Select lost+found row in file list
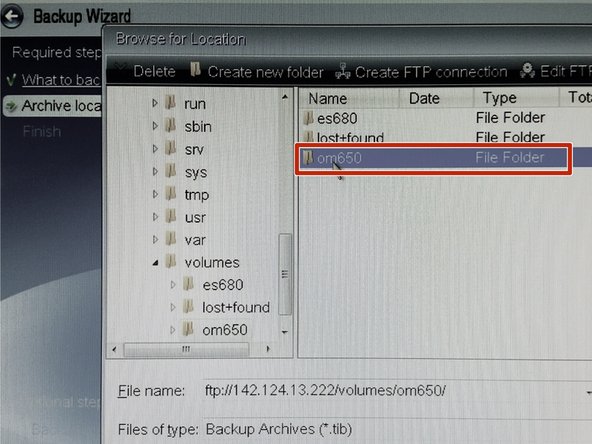592x444 pixels. tap(446, 137)
